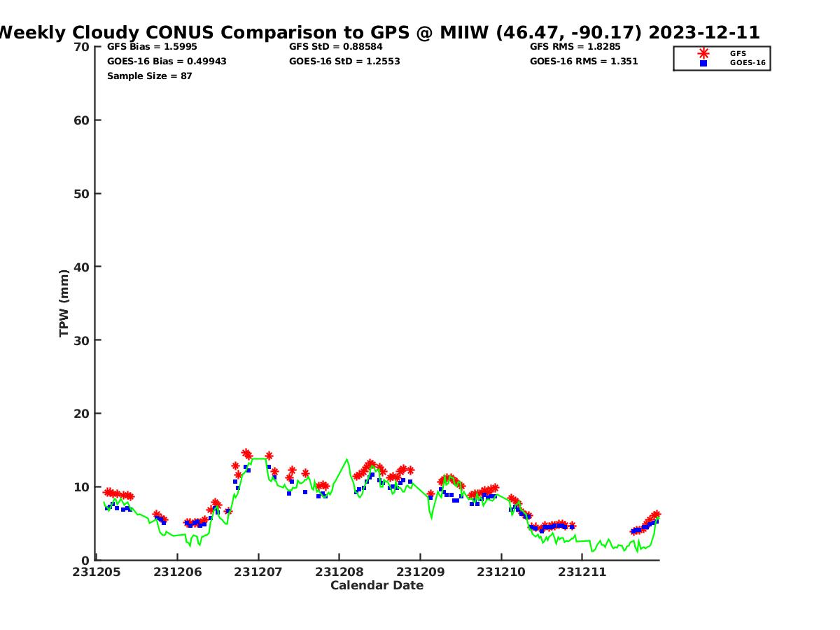
Task: Click the red GFS asterisk legend marker
Action: (x=703, y=53)
